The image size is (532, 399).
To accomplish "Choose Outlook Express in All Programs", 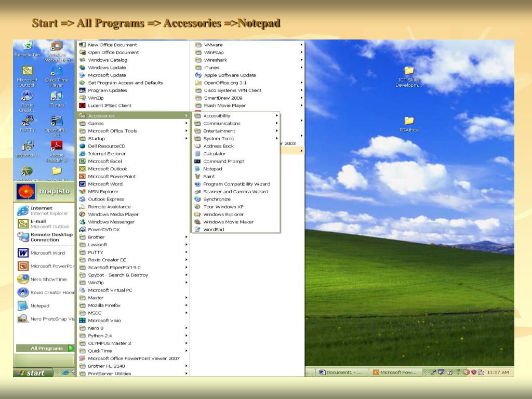I will coord(134,199).
